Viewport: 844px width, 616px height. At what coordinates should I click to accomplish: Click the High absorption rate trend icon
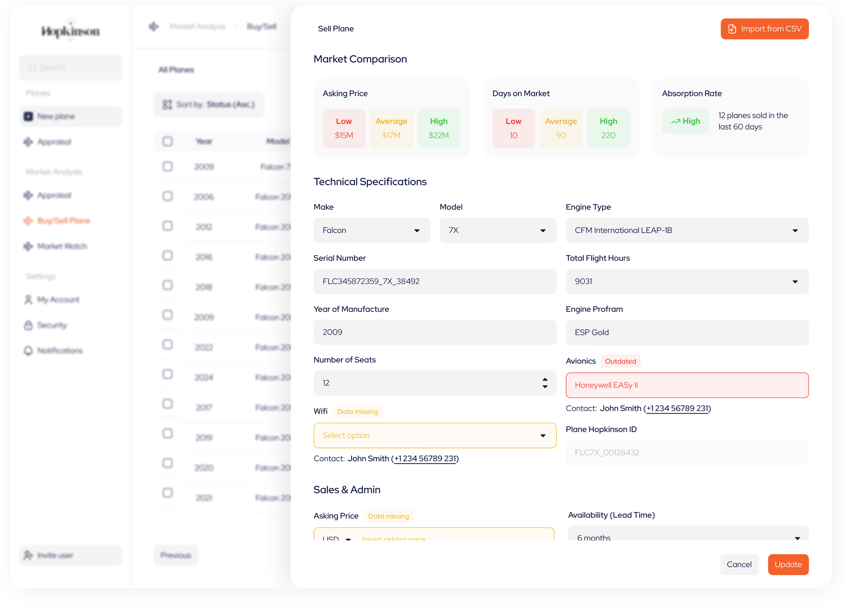675,122
